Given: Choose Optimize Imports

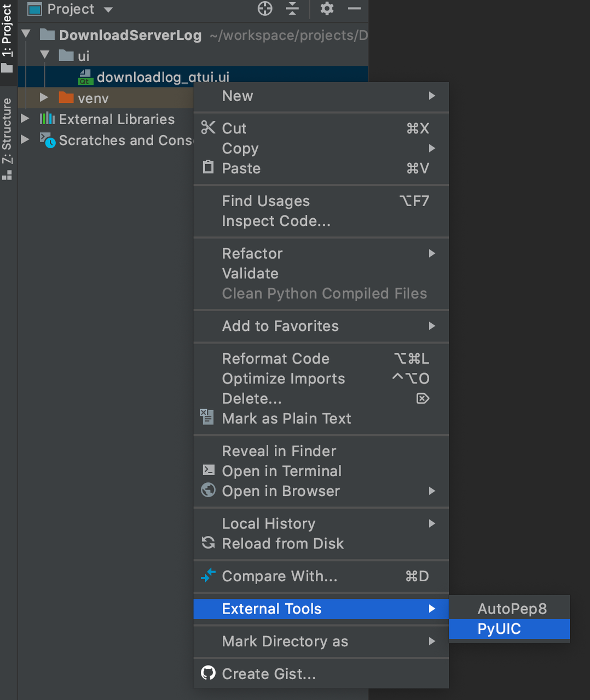Looking at the screenshot, I should (321, 378).
